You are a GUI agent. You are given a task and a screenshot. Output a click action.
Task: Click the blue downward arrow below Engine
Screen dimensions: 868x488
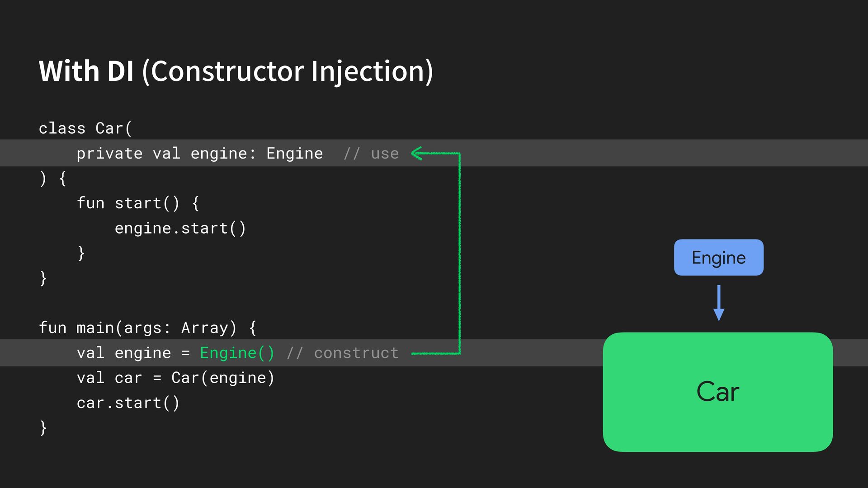(719, 303)
